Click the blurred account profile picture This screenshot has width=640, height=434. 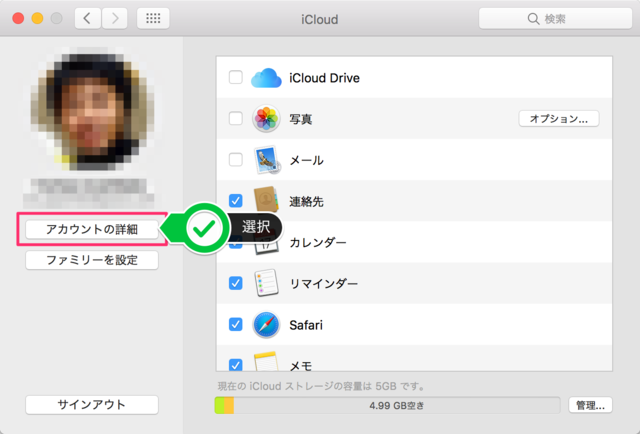[92, 109]
